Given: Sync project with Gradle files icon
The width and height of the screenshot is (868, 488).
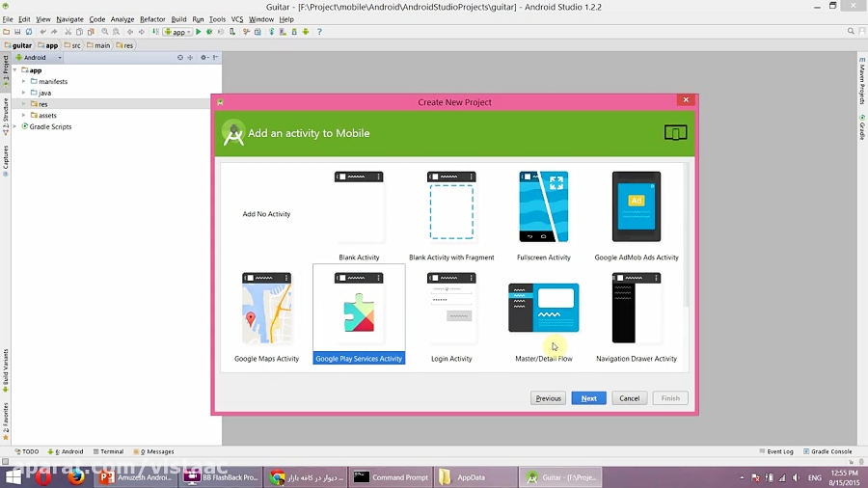Looking at the screenshot, I should pos(271,32).
